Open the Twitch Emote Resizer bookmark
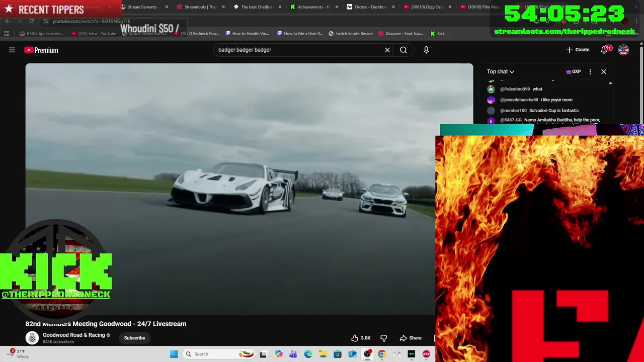This screenshot has width=644, height=362. point(351,33)
